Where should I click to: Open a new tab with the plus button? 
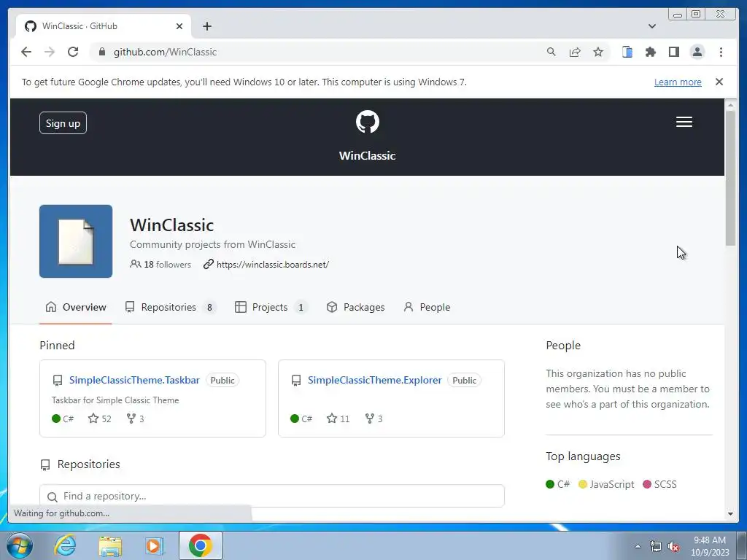coord(206,26)
